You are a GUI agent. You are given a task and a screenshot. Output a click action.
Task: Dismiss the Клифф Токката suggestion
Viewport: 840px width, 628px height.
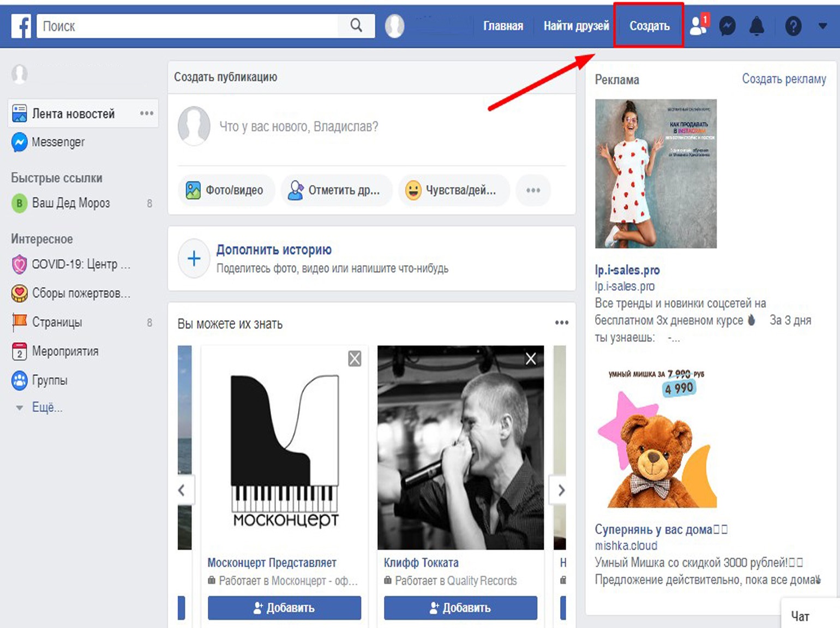[531, 358]
